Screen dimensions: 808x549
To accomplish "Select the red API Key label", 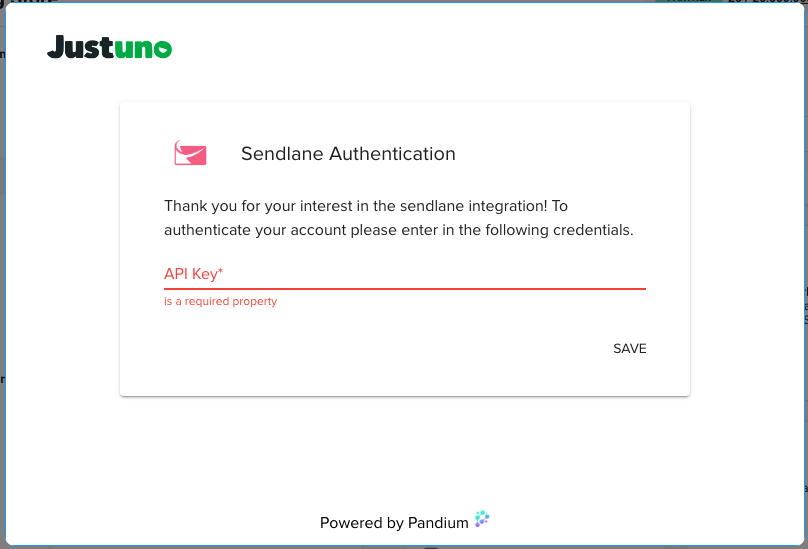I will tap(190, 274).
